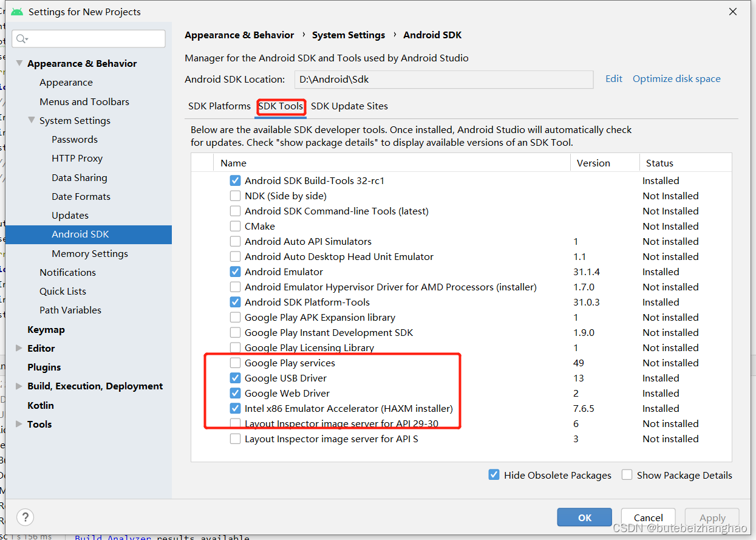
Task: Uncheck Android SDK Platform-Tools
Action: (235, 302)
